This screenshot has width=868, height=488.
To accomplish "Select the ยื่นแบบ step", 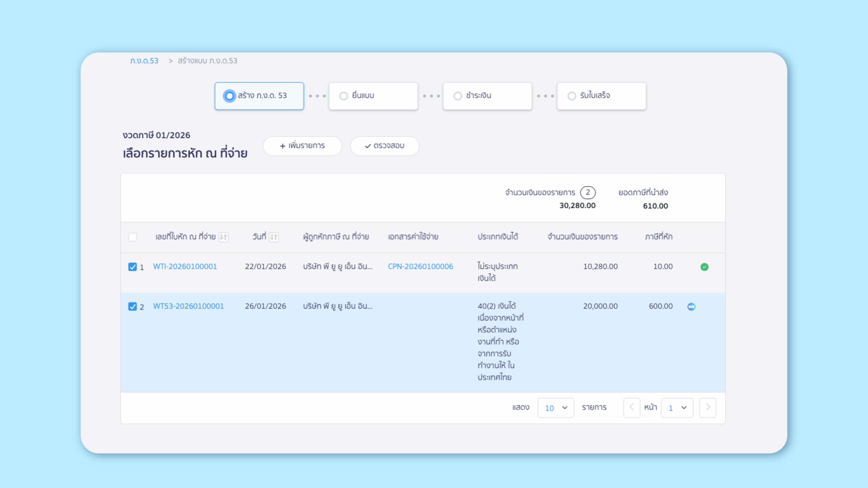I will coord(373,96).
